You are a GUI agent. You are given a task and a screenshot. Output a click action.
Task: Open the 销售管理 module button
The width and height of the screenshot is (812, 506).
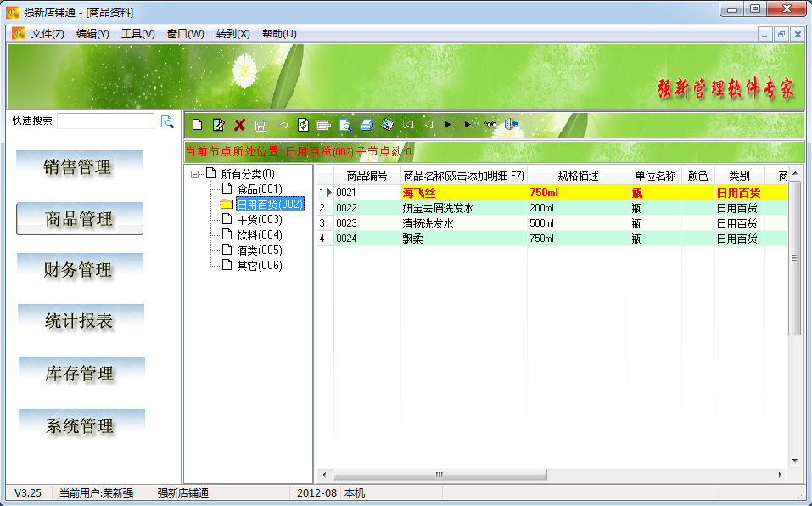[79, 167]
